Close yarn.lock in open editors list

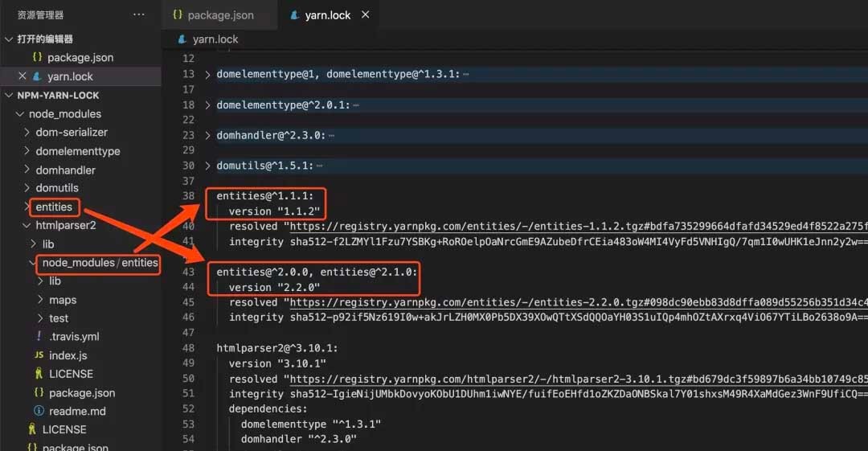[x=22, y=76]
